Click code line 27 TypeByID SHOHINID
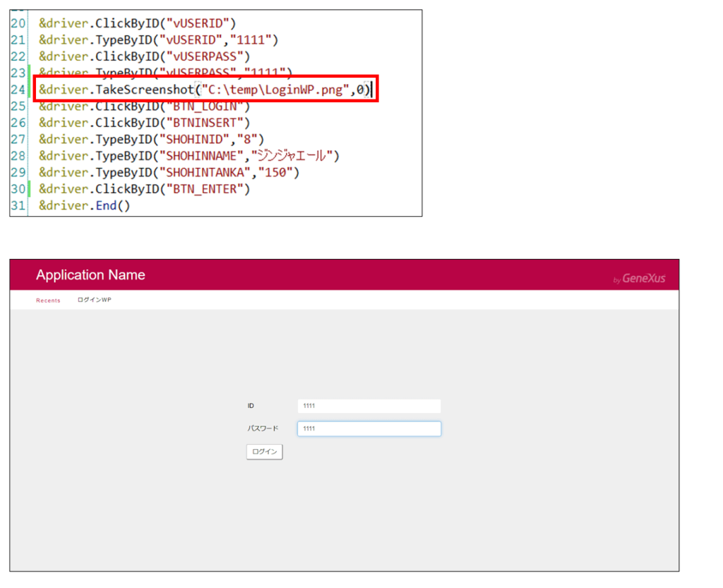Screen dimensions: 723x588 151,139
